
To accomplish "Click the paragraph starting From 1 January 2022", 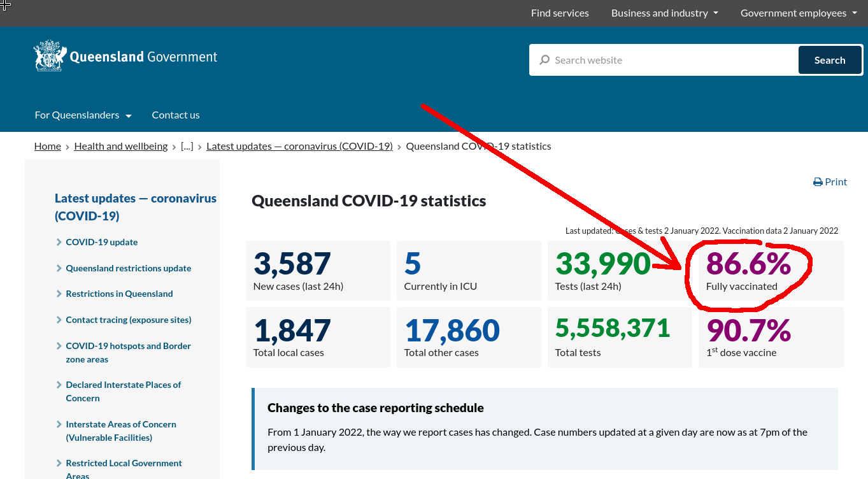I will point(537,440).
